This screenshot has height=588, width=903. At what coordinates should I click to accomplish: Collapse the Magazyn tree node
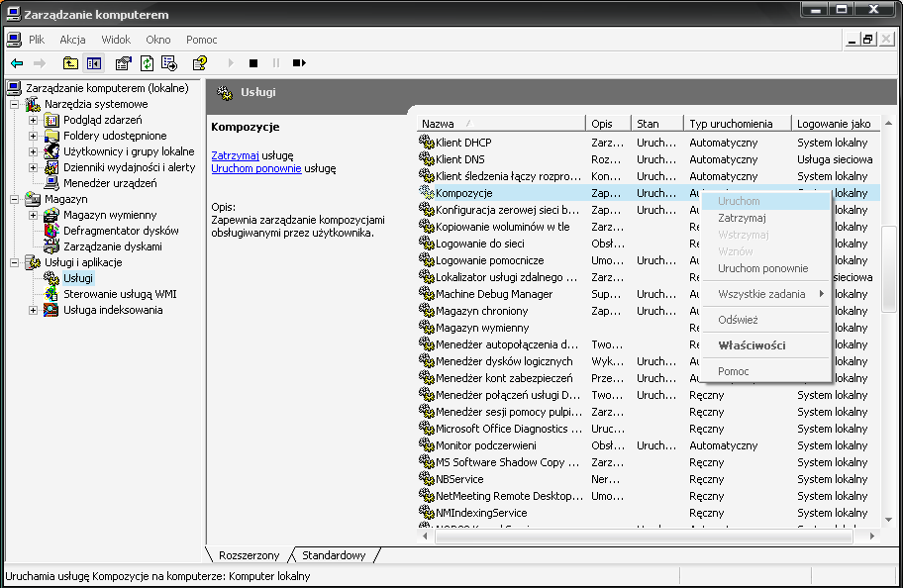[14, 199]
